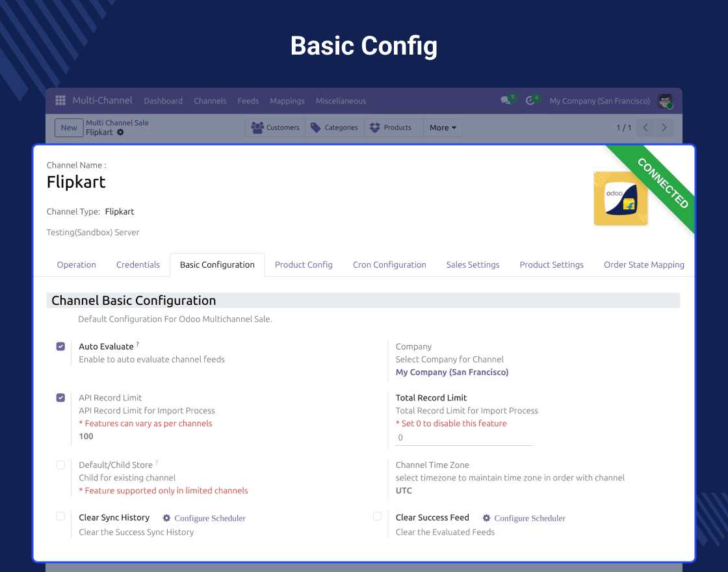Click the user avatar in top bar
The height and width of the screenshot is (572, 728).
[665, 101]
